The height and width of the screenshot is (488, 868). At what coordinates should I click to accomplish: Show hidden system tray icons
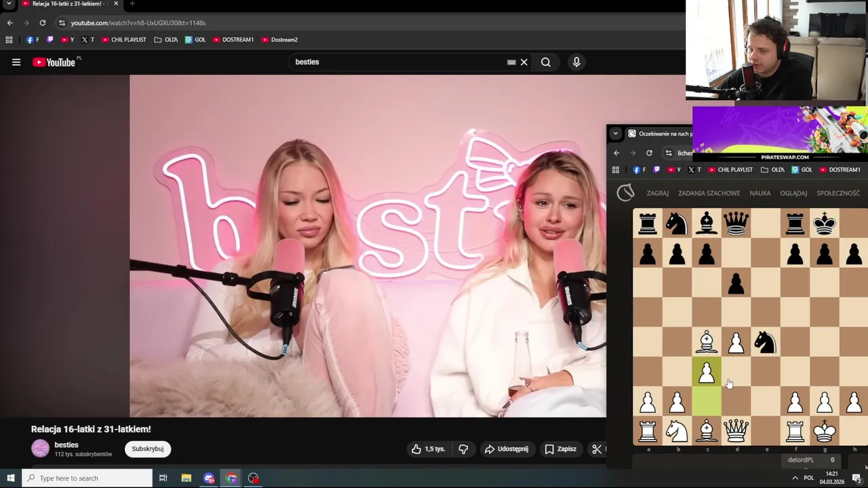795,479
